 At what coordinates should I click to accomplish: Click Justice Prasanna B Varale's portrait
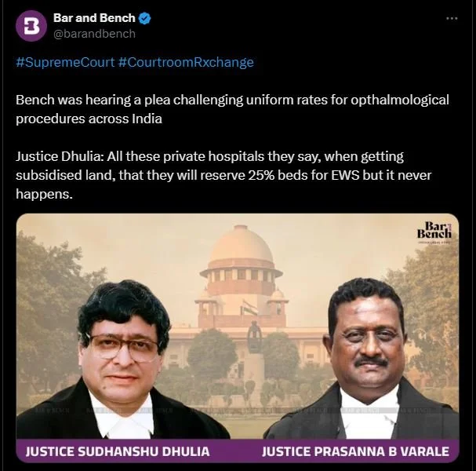(365, 359)
